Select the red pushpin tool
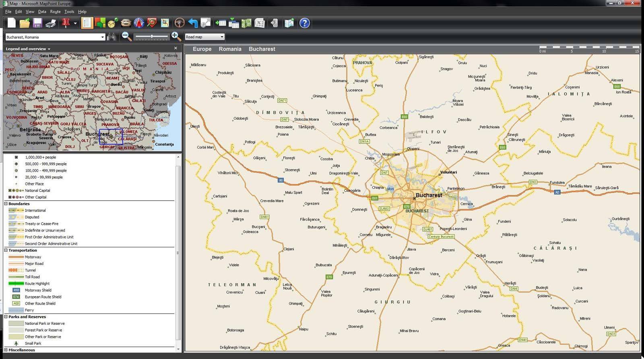 point(66,23)
